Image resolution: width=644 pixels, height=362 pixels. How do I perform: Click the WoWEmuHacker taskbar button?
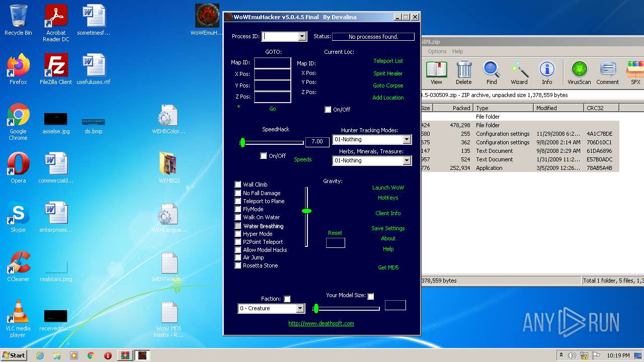coord(142,355)
